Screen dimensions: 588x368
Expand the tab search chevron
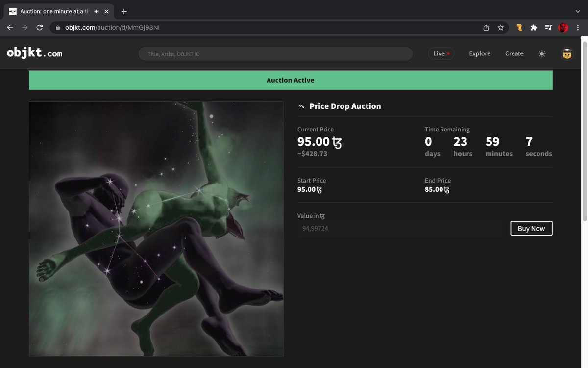pyautogui.click(x=578, y=11)
